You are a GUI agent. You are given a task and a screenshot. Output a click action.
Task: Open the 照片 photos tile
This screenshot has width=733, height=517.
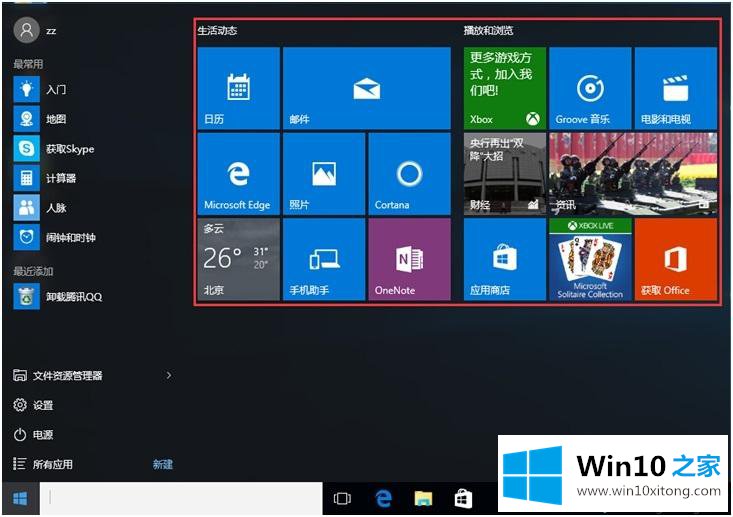(x=324, y=174)
